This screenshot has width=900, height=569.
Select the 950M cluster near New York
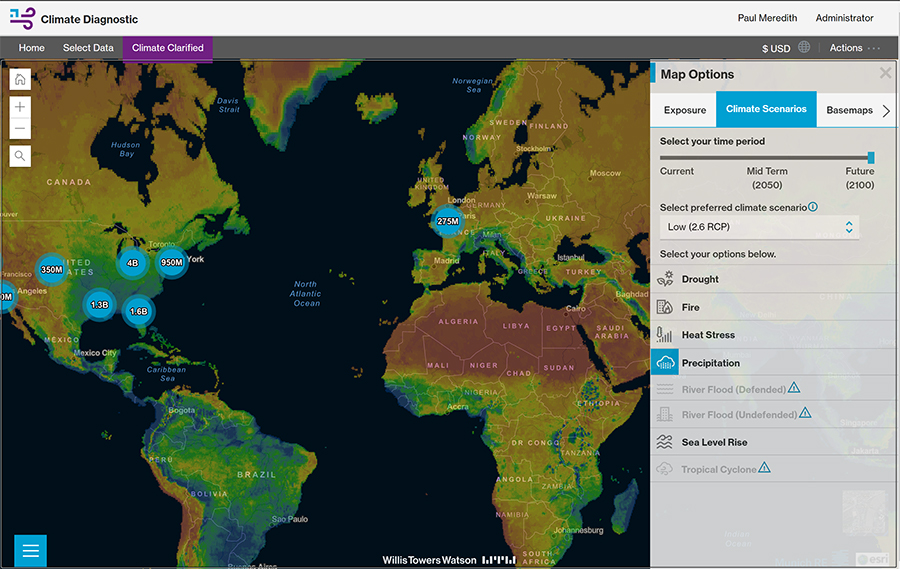(172, 263)
